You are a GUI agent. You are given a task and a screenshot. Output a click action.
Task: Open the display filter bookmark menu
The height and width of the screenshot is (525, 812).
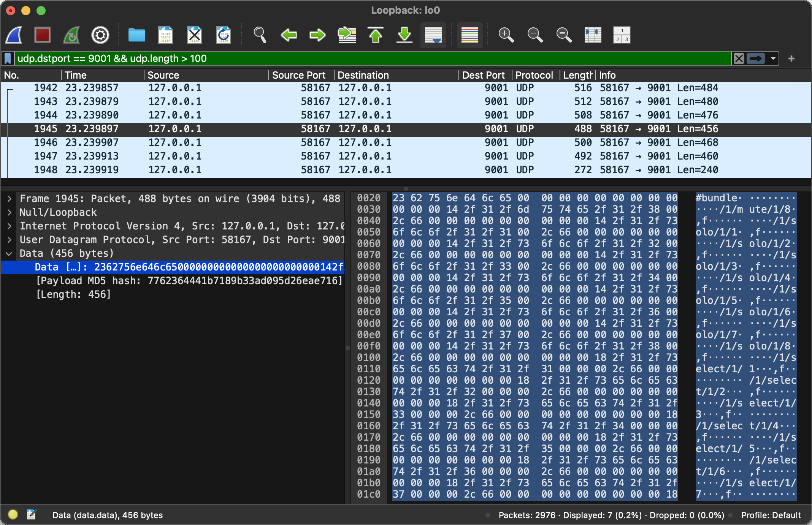[x=8, y=59]
